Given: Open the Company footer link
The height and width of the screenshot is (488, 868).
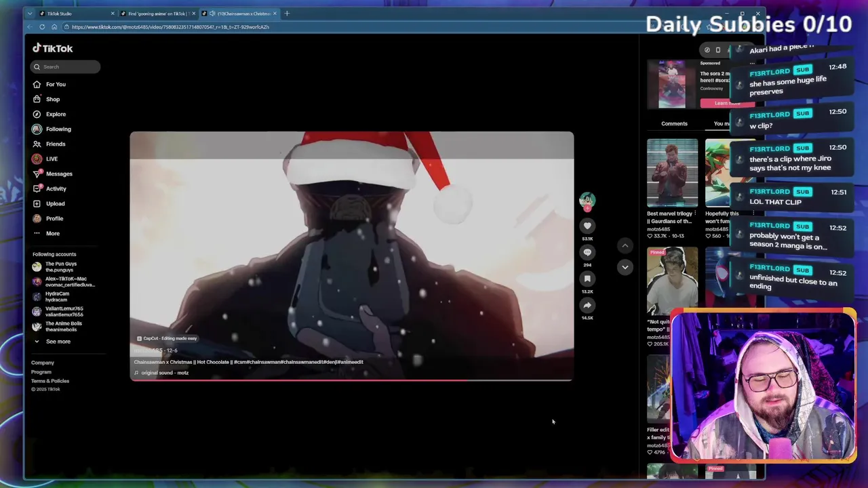Looking at the screenshot, I should click(x=42, y=363).
